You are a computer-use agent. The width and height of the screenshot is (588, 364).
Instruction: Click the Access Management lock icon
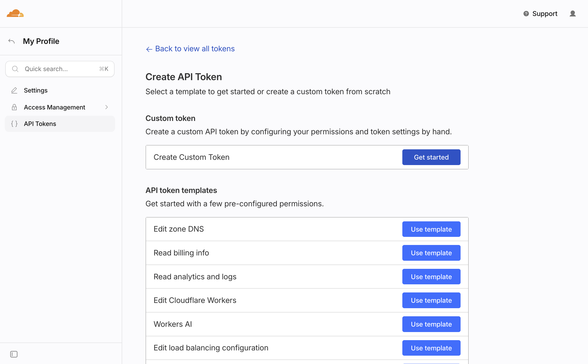[x=14, y=107]
